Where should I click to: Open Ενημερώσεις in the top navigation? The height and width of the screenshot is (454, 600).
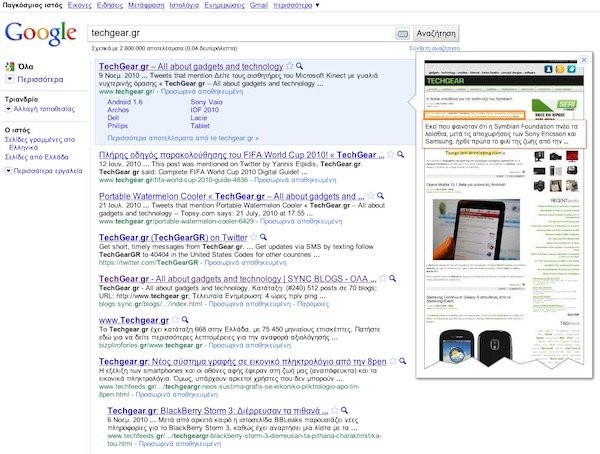coord(224,5)
